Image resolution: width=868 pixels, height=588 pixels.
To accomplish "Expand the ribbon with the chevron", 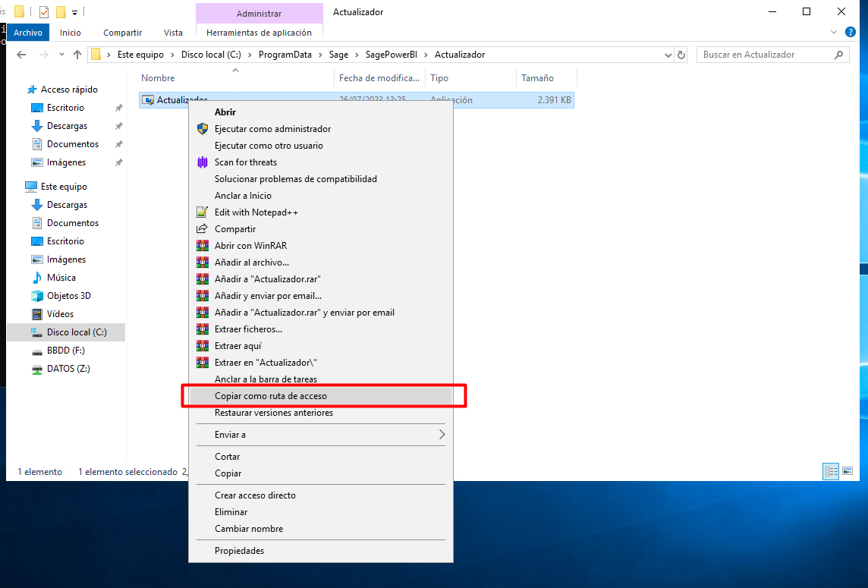I will tap(834, 32).
